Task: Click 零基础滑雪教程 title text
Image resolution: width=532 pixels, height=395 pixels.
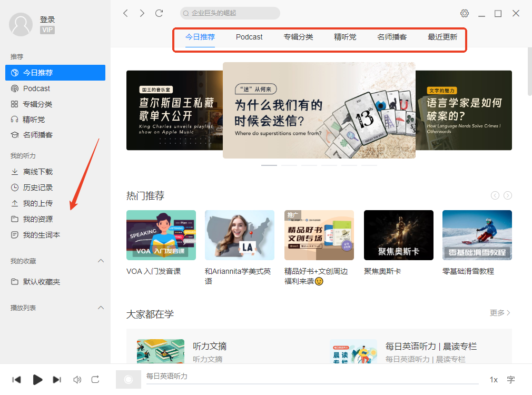Action: click(x=468, y=271)
